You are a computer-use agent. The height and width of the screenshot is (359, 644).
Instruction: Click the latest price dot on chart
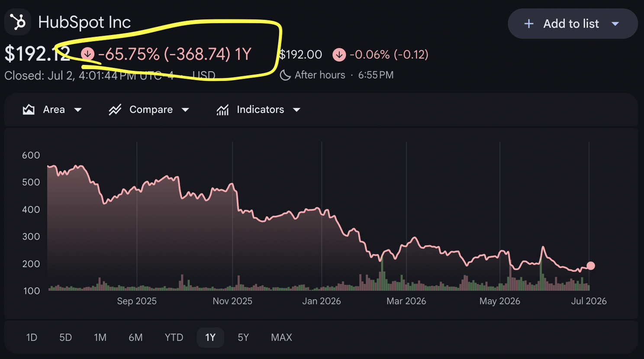pos(590,266)
